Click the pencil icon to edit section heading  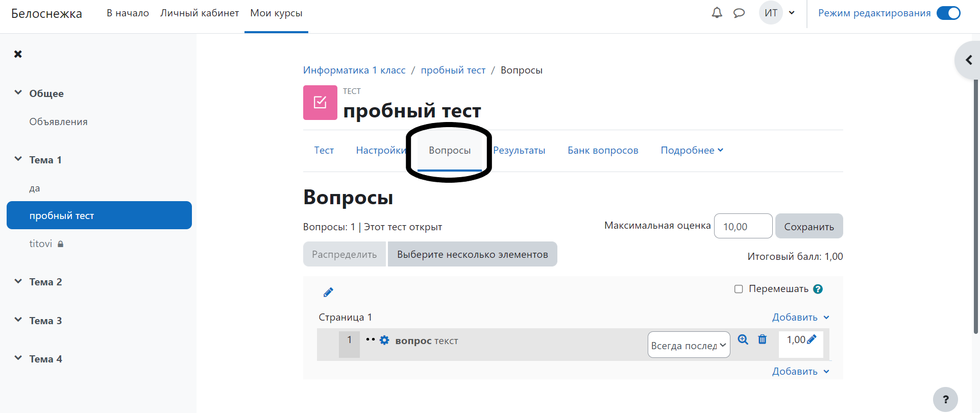(x=328, y=292)
